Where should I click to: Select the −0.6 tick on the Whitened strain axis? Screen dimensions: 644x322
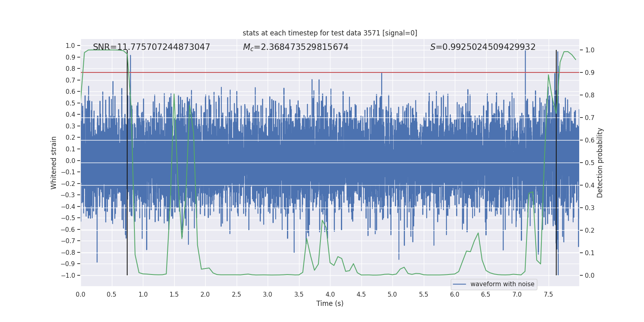pyautogui.click(x=68, y=229)
